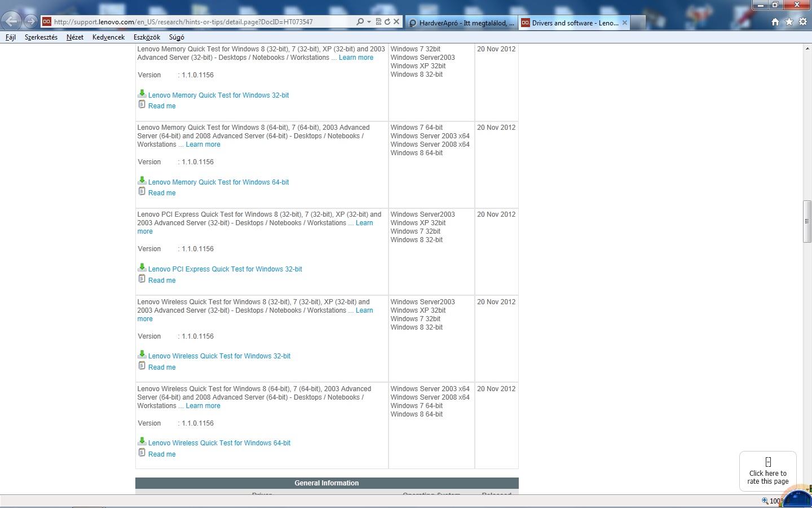The image size is (812, 508).
Task: Open Read me link for Memory Quick Test 64-bit
Action: (162, 193)
